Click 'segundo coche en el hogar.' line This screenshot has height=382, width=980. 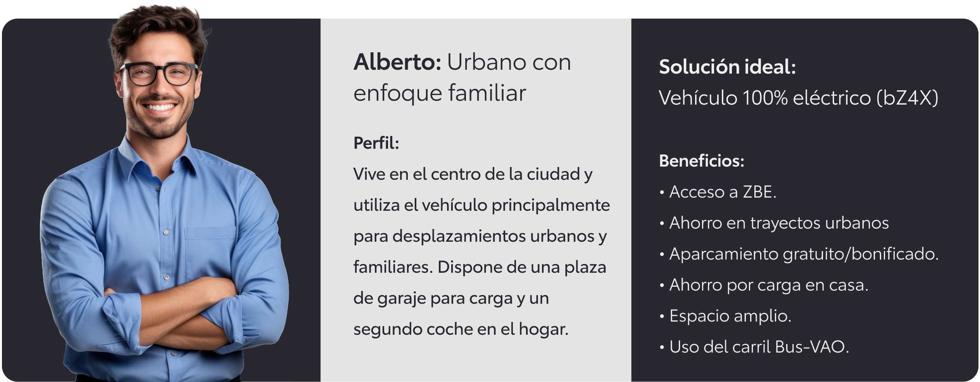click(x=461, y=329)
